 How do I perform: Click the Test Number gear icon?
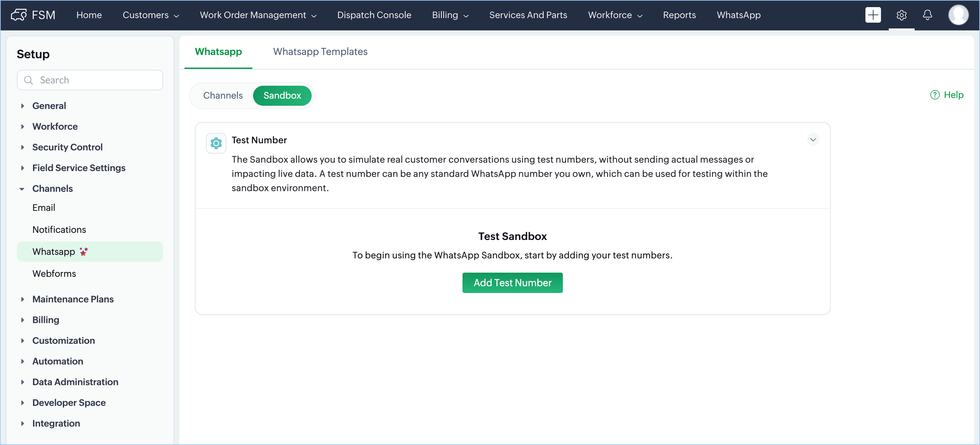(x=216, y=143)
